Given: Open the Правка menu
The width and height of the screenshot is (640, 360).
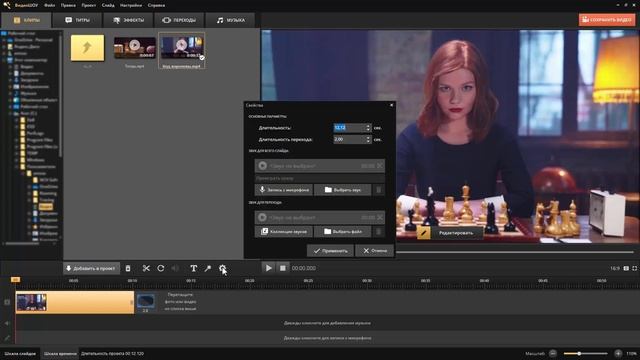Looking at the screenshot, I should pos(68,5).
